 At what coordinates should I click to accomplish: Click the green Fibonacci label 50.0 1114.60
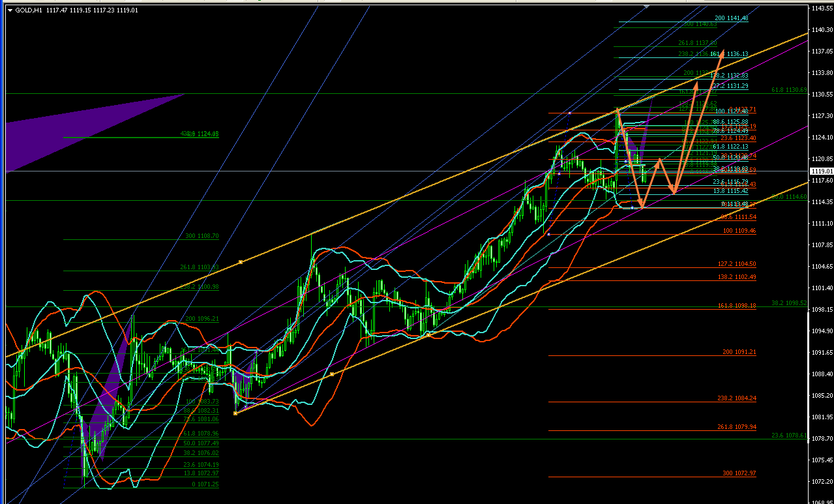point(789,196)
